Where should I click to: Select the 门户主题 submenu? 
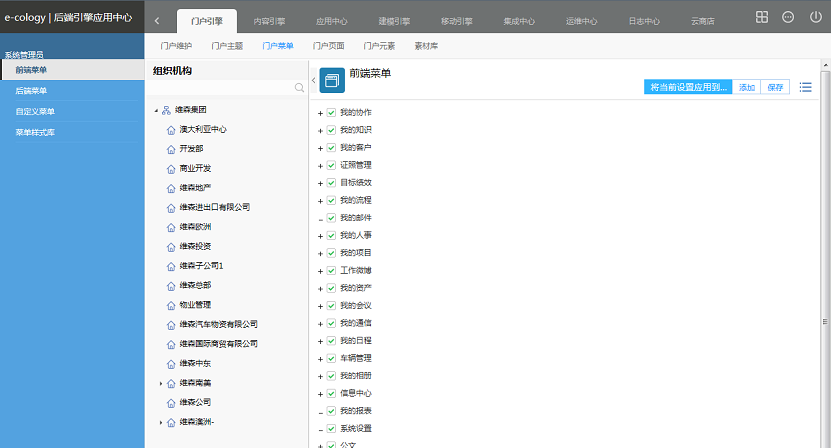coord(227,46)
